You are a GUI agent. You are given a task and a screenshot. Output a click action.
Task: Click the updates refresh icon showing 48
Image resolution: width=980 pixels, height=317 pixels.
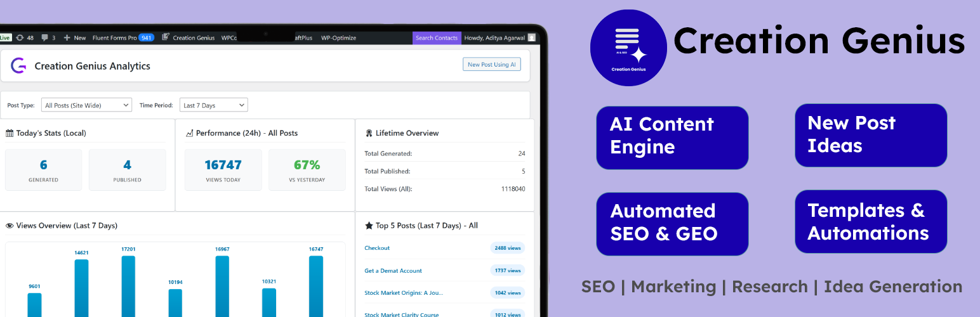coord(20,38)
